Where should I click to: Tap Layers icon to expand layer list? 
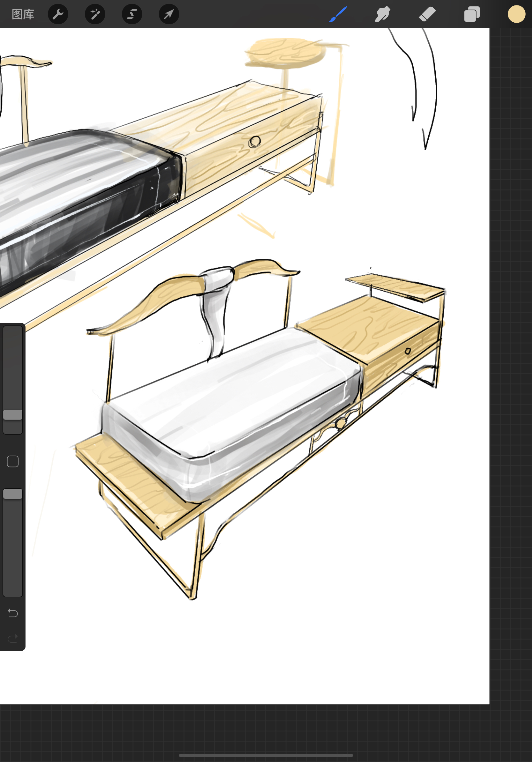tap(472, 14)
